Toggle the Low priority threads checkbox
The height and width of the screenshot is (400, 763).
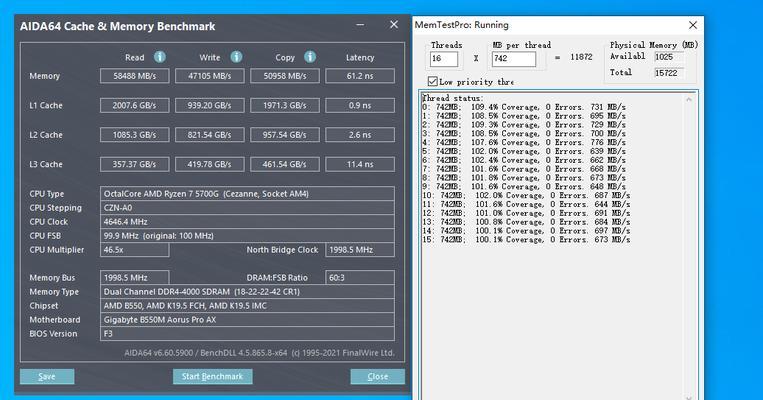[x=433, y=81]
